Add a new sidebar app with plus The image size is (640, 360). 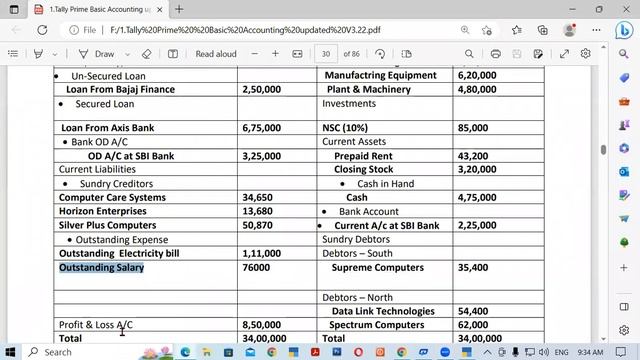coord(624,268)
